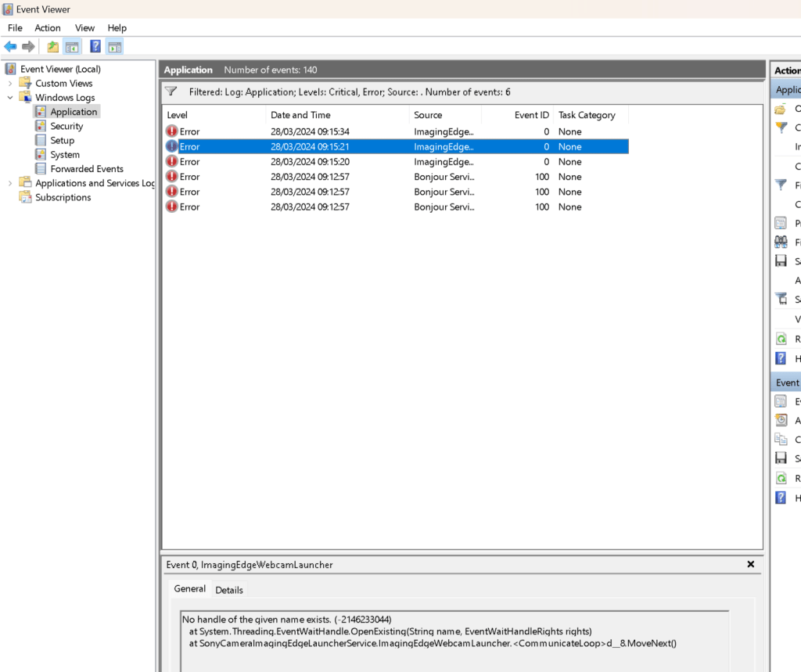Select the Event Viewer (Local) root node

coord(60,69)
